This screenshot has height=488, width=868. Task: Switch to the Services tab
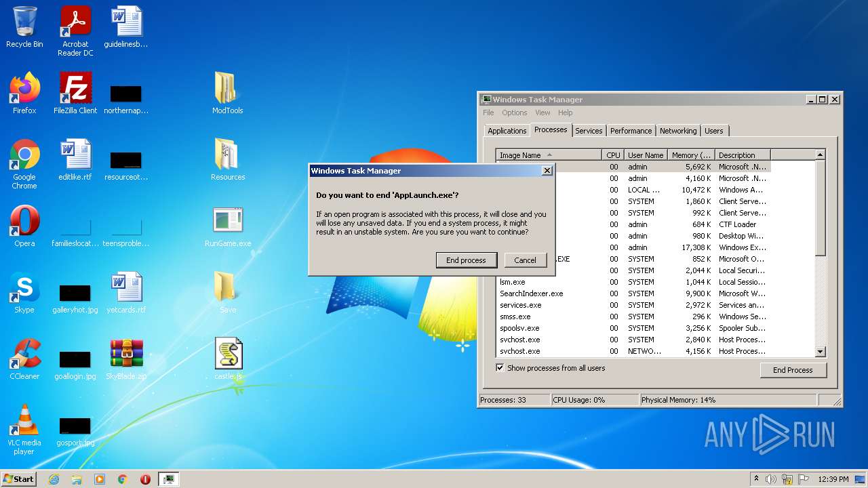coord(589,131)
